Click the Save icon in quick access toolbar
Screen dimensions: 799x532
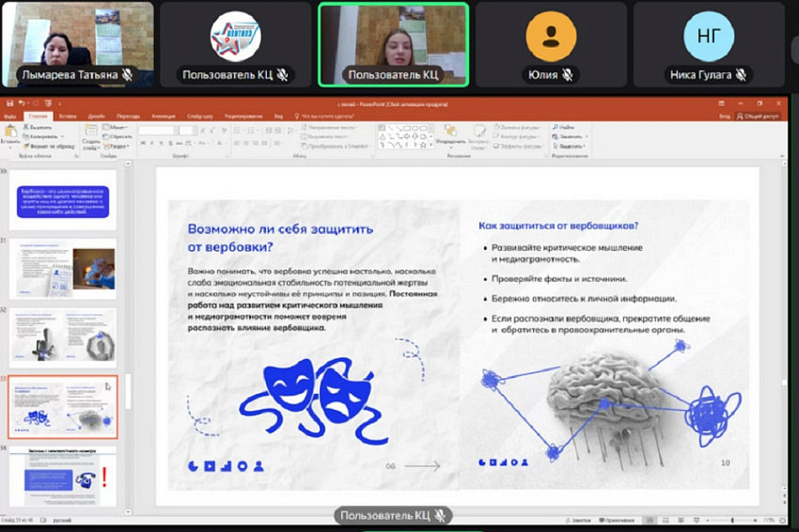pos(9,103)
